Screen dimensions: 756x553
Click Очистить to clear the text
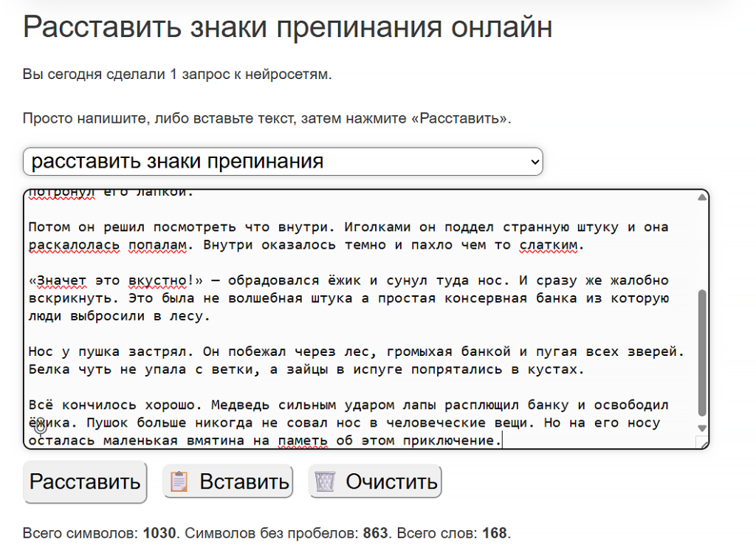375,481
